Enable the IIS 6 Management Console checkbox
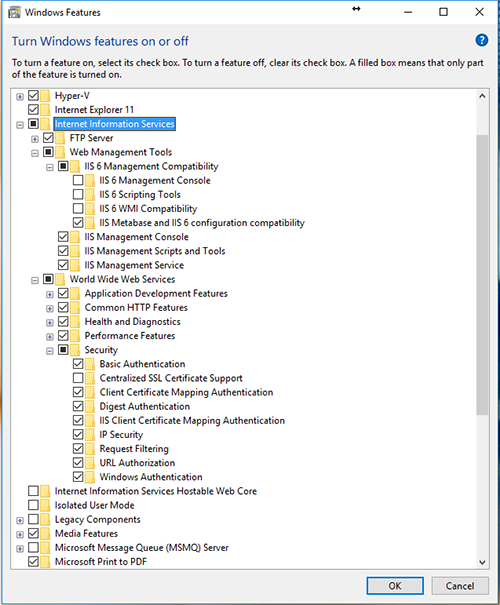The width and height of the screenshot is (500, 605). (x=78, y=180)
